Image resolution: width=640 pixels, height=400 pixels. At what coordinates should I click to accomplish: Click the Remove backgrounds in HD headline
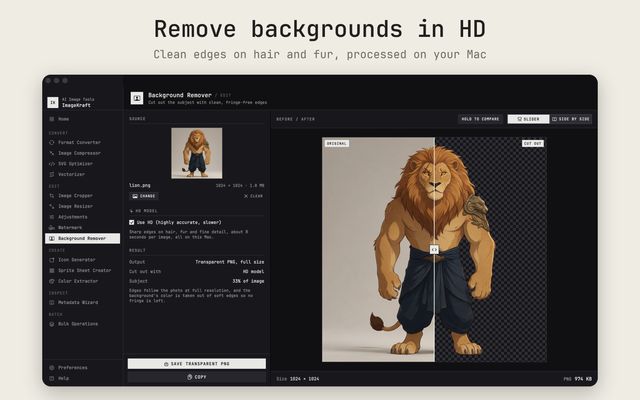coord(320,29)
